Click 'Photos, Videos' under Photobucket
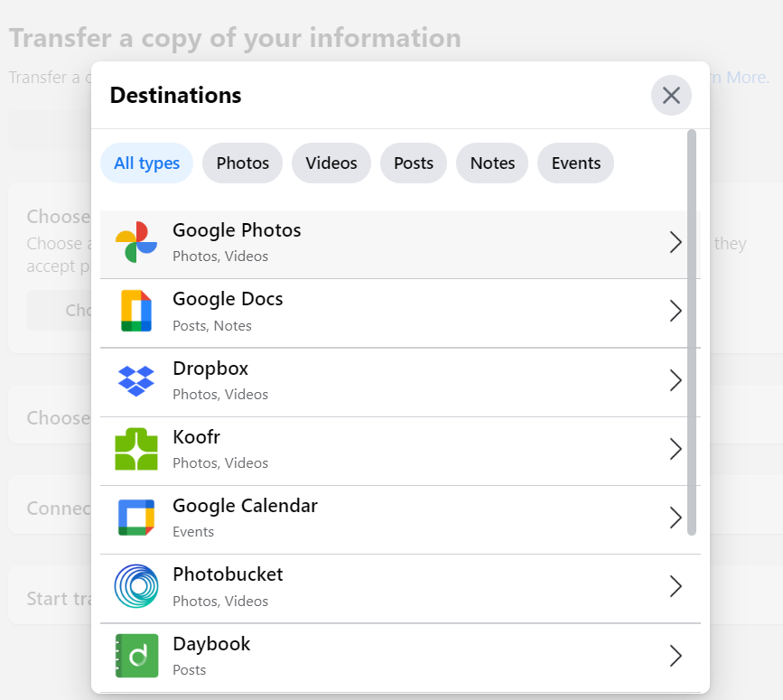The height and width of the screenshot is (700, 783). click(220, 602)
